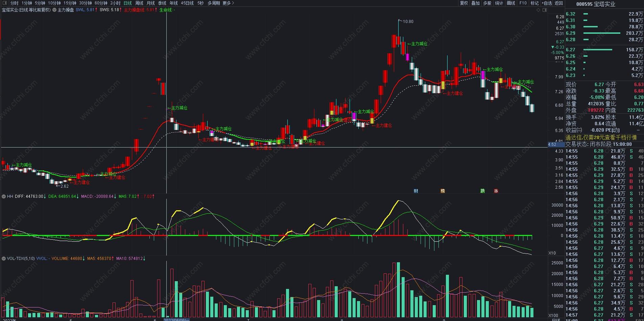Screen dimensions: 644x321
Task: Click the green 跌 event marker
Action: [483, 191]
